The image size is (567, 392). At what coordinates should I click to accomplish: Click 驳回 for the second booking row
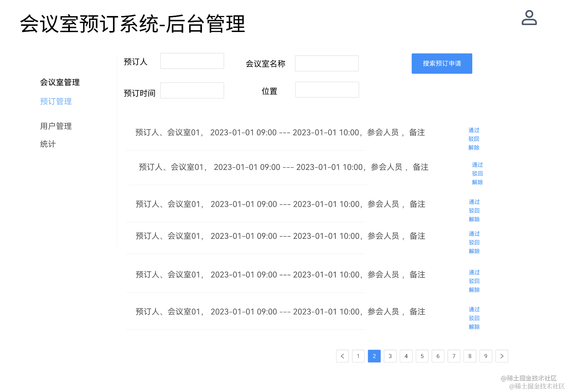477,173
